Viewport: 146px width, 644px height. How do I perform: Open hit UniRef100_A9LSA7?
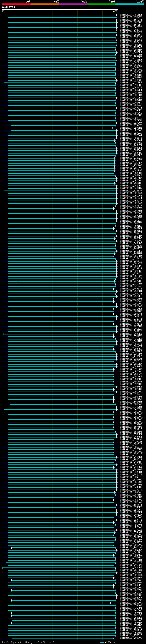131,369
